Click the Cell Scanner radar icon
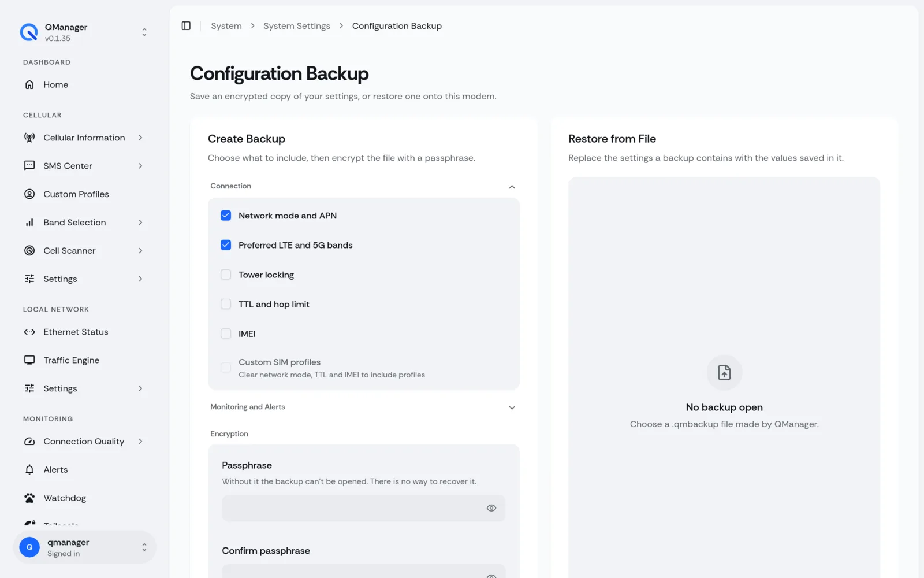Image resolution: width=924 pixels, height=578 pixels. tap(29, 251)
